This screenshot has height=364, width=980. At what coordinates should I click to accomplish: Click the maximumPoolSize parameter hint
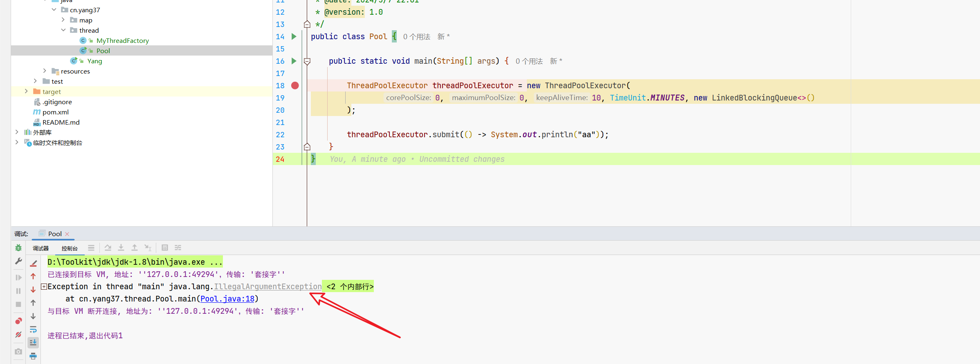[483, 98]
